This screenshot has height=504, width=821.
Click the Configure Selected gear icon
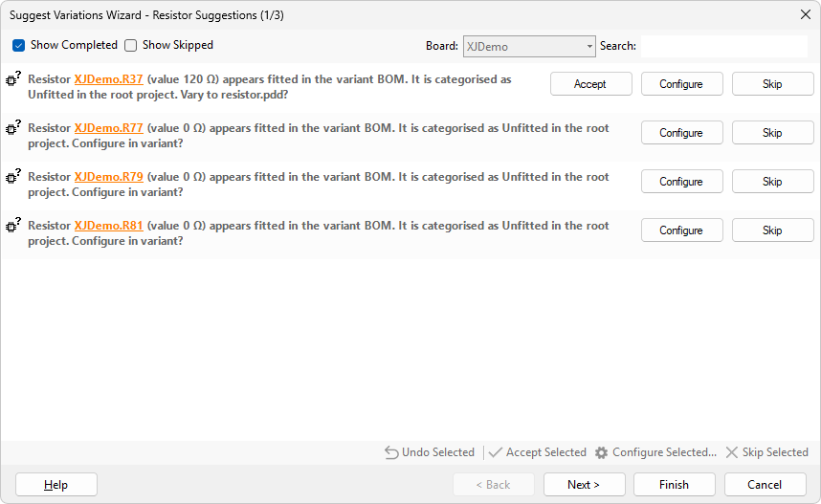(601, 452)
